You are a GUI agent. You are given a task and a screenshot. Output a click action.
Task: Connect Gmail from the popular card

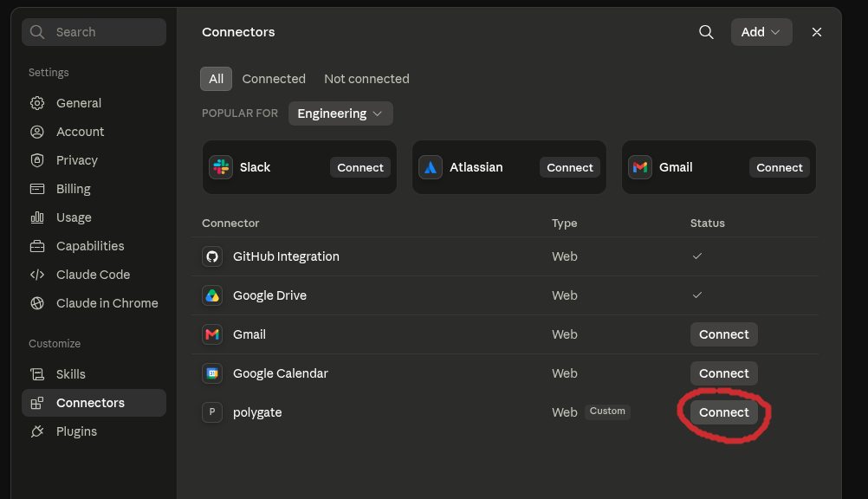[x=780, y=167]
